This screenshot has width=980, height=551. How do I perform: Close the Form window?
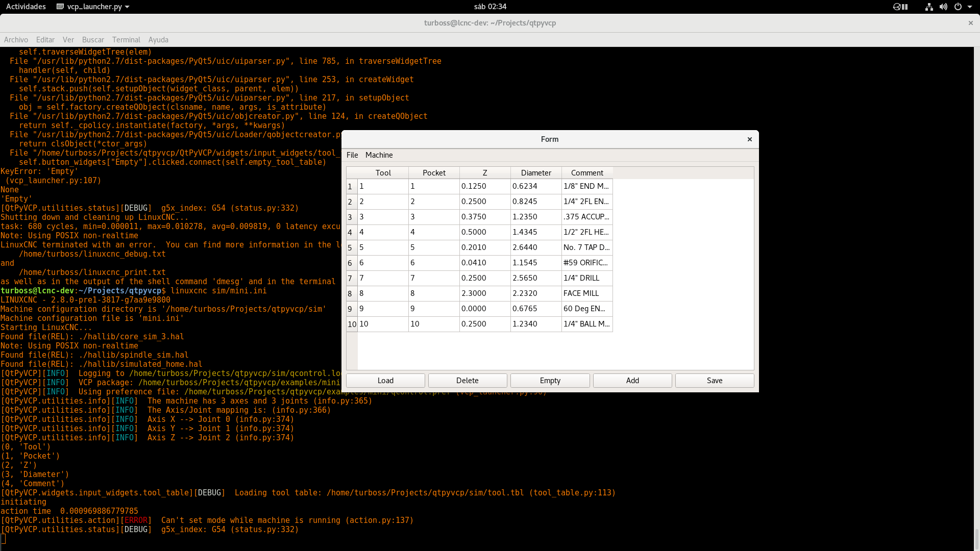click(750, 139)
